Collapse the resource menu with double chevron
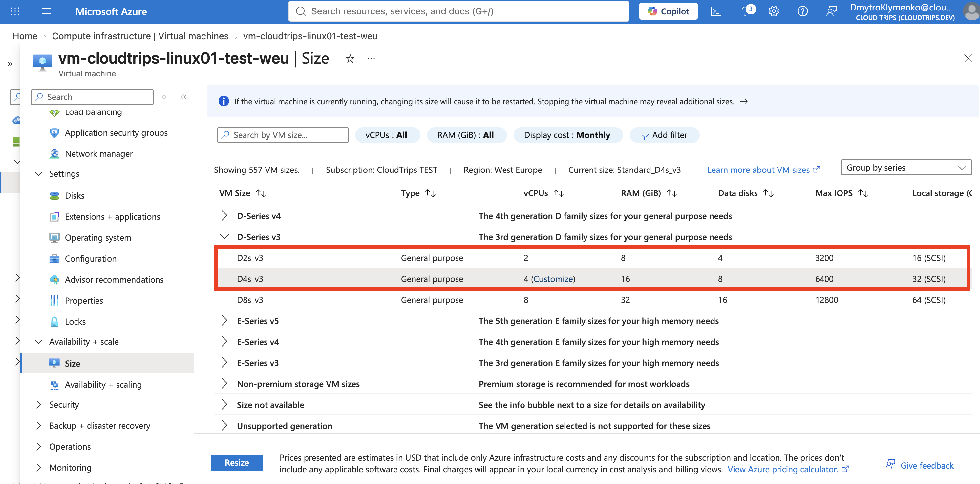Screen dimensions: 980x484 point(184,97)
